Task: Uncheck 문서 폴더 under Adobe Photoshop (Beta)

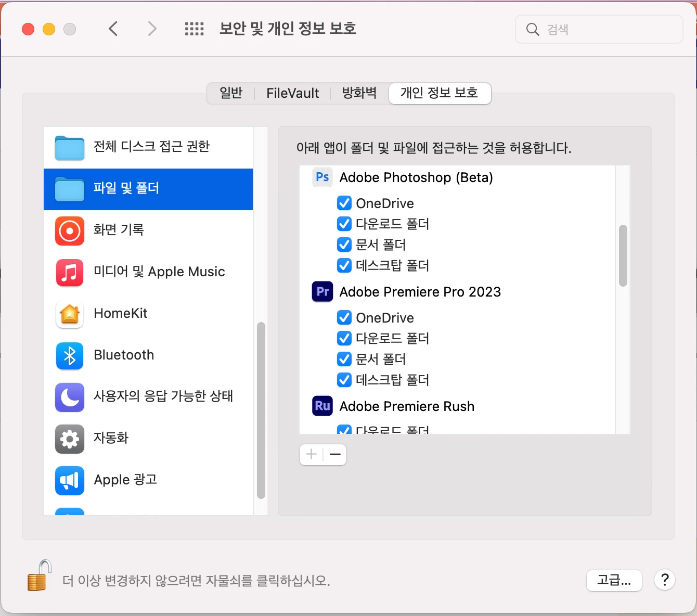Action: pos(344,245)
